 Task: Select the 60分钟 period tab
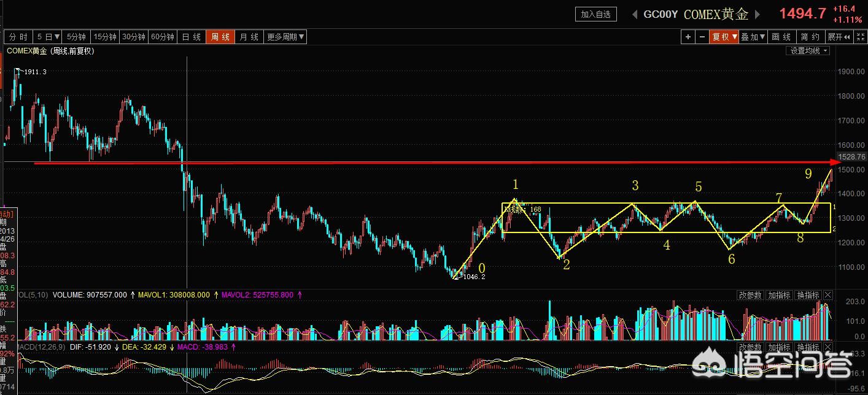(163, 37)
